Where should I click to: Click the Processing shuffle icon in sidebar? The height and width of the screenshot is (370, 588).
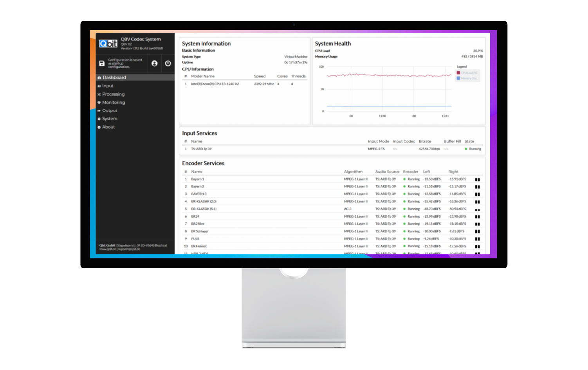point(99,94)
